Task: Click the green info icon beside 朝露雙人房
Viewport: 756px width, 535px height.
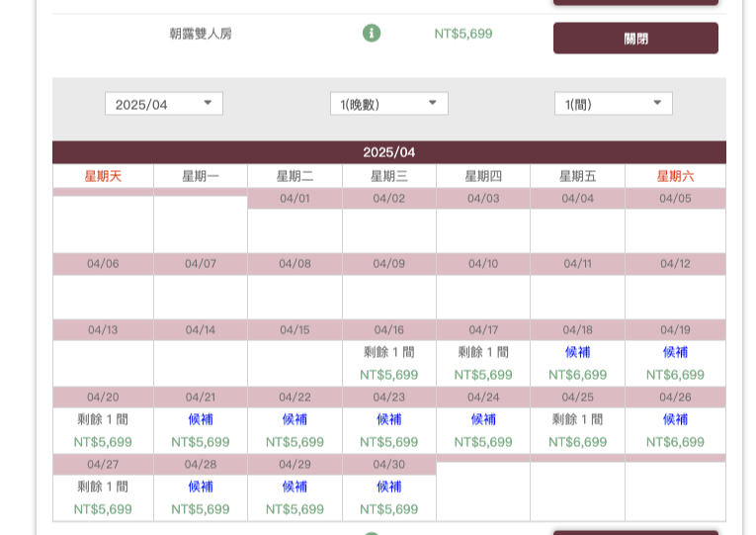Action: 372,34
